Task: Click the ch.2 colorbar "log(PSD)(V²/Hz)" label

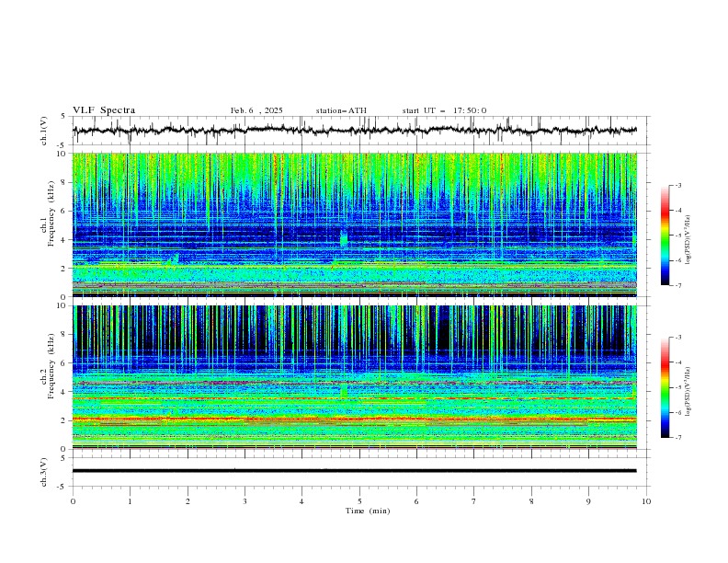Action: point(688,392)
